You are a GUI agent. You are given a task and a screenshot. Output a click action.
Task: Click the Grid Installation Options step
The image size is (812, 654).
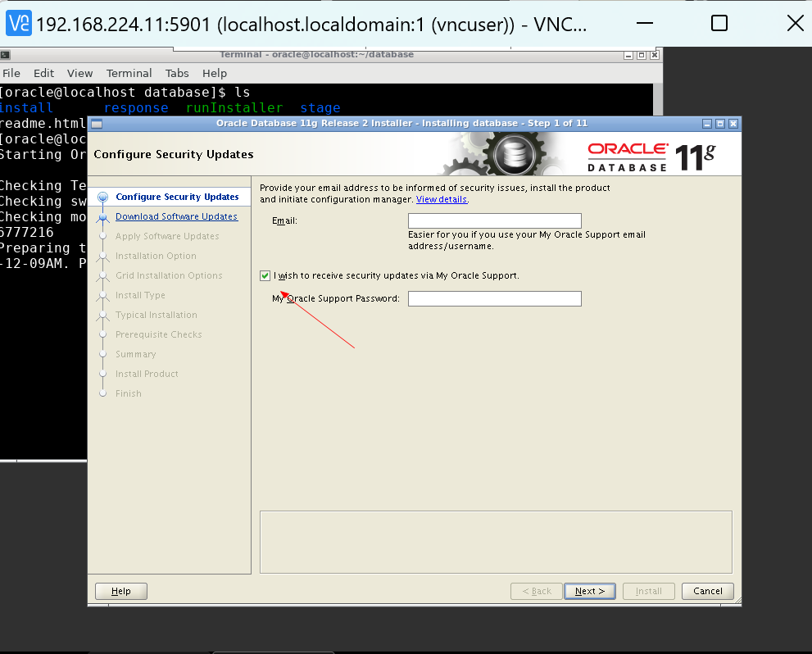point(169,275)
